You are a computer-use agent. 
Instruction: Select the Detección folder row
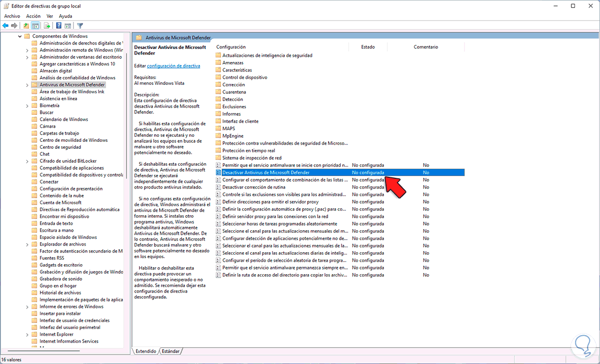[x=232, y=99]
